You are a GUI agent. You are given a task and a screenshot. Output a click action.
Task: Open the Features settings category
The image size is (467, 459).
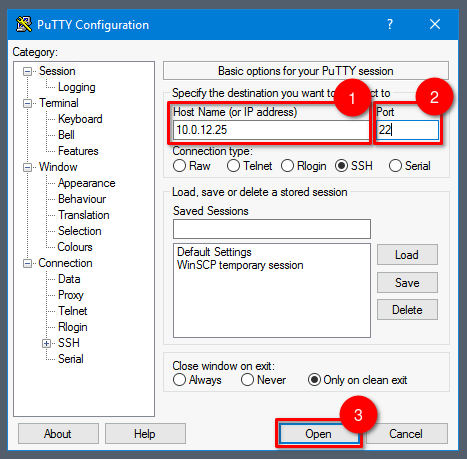(x=78, y=151)
